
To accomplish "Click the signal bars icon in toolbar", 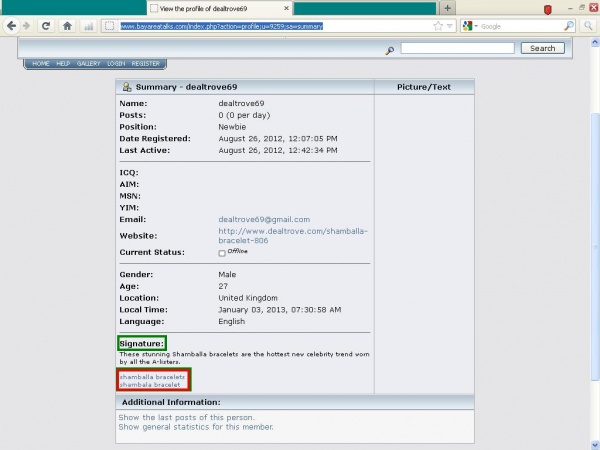I will [x=89, y=26].
